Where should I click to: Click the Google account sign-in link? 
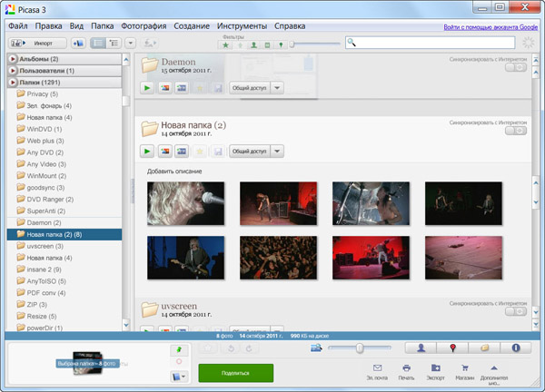tap(490, 27)
